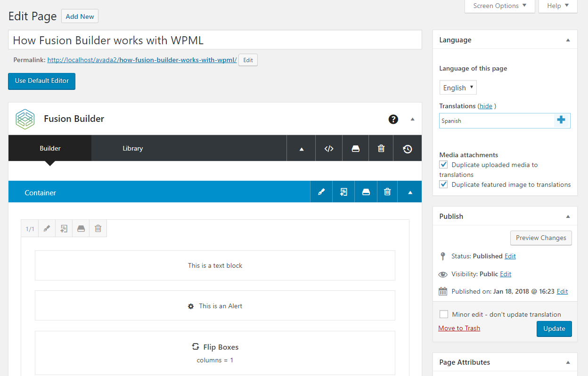588x376 pixels.
Task: Collapse all containers using builder toolbar arrow
Action: [302, 149]
